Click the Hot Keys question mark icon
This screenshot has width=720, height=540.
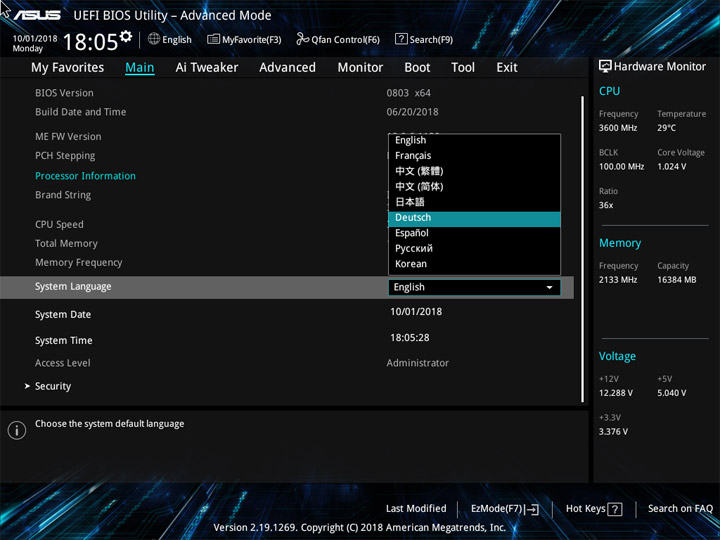click(x=614, y=509)
